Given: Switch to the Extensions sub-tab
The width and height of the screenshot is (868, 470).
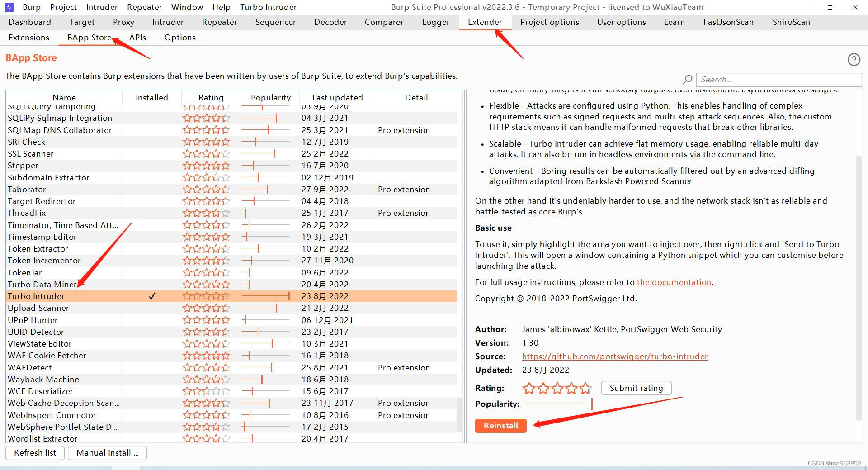Looking at the screenshot, I should click(x=29, y=38).
